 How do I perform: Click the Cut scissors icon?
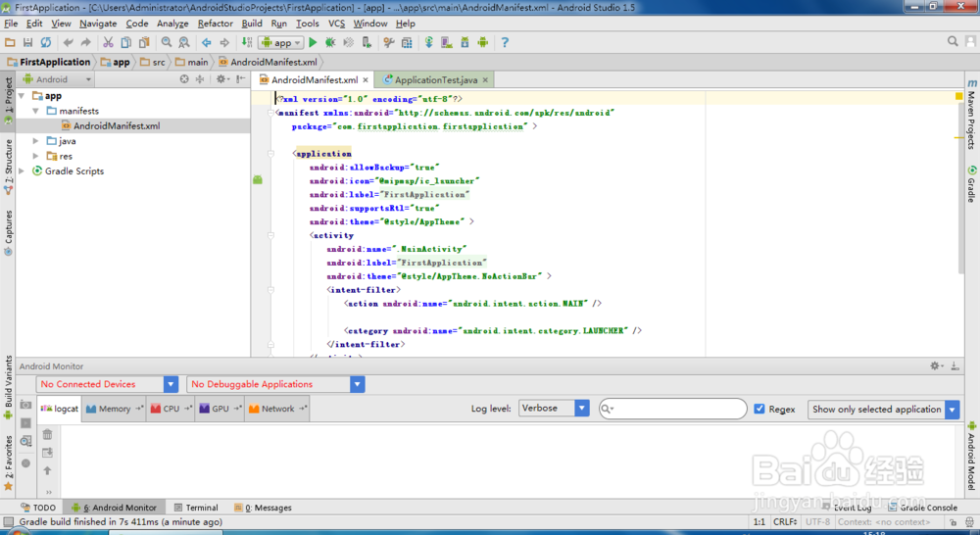pos(108,42)
